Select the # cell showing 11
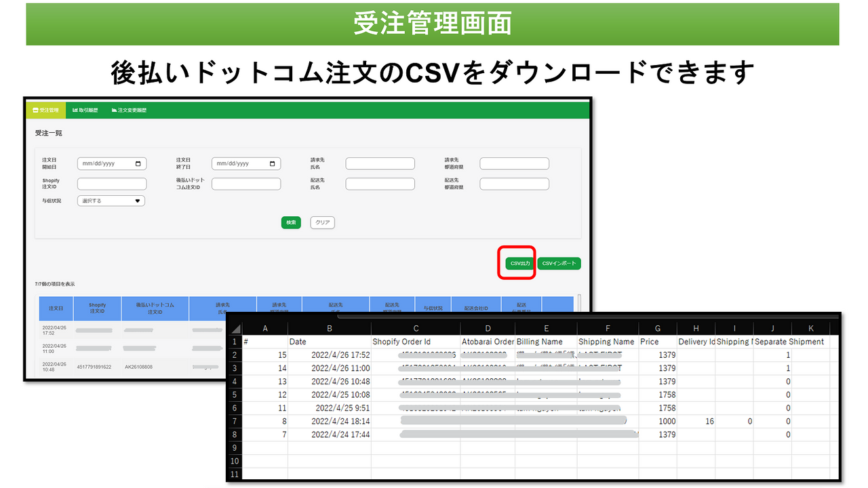 [265, 408]
